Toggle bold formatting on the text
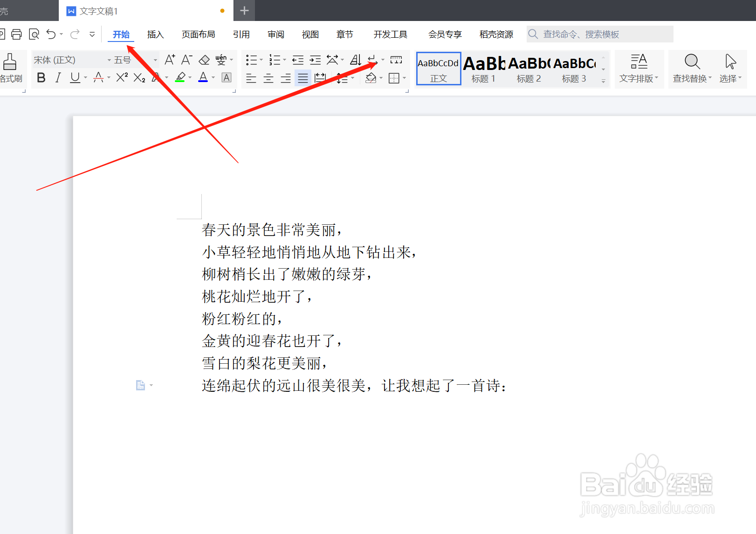This screenshot has height=534, width=756. [41, 77]
